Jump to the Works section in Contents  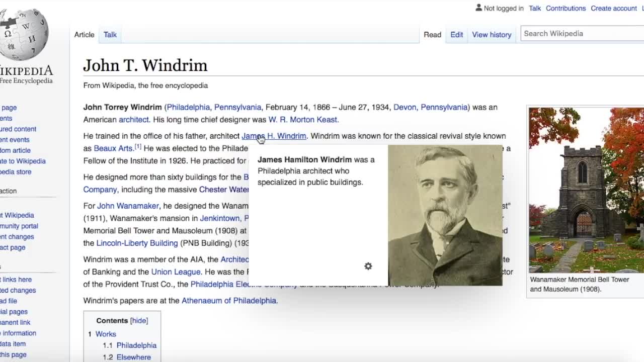(x=106, y=334)
